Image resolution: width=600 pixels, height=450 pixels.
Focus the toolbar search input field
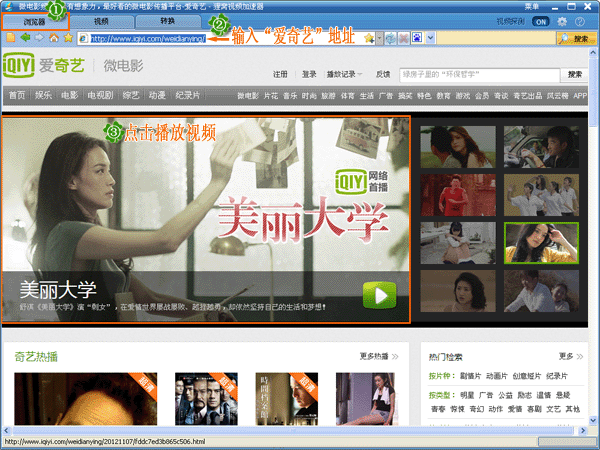pos(496,38)
